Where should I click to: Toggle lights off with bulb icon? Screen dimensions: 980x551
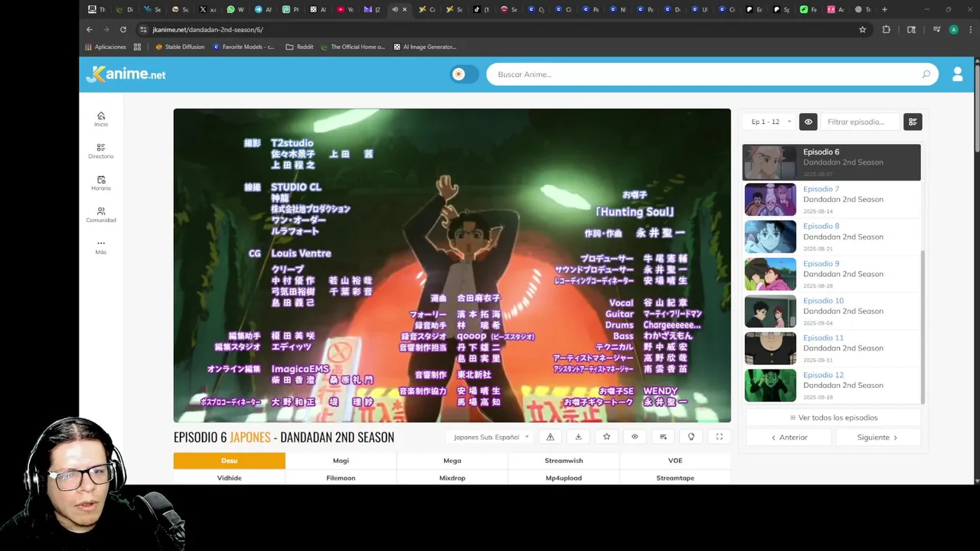[691, 437]
